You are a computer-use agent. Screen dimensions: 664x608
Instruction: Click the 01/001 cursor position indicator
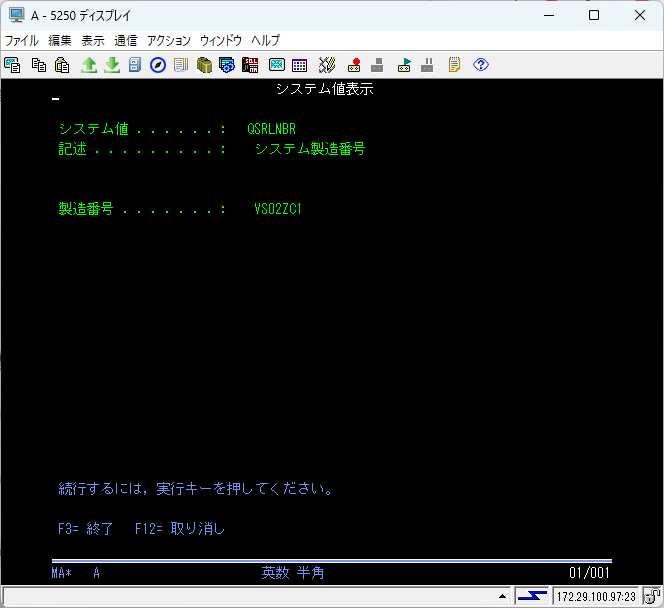[x=589, y=573]
